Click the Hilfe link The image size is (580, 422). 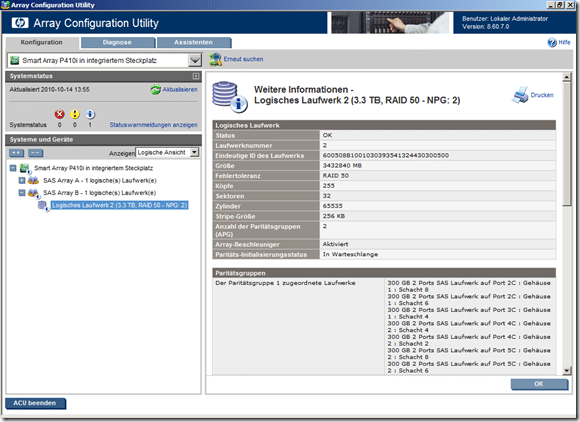point(564,43)
